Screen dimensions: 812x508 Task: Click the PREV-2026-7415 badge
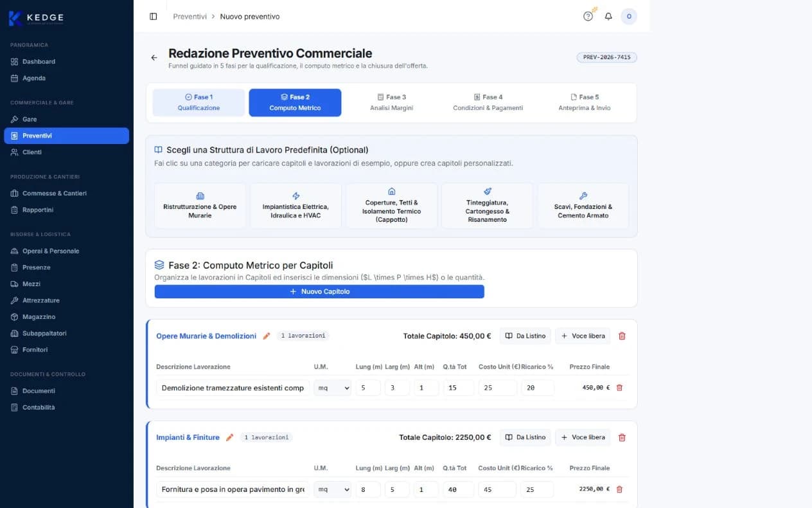pyautogui.click(x=606, y=57)
